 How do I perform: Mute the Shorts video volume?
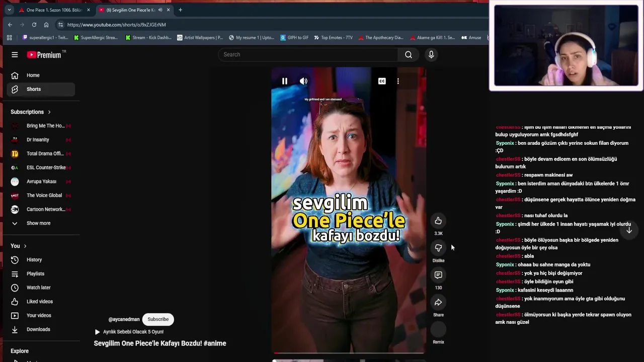click(x=303, y=81)
